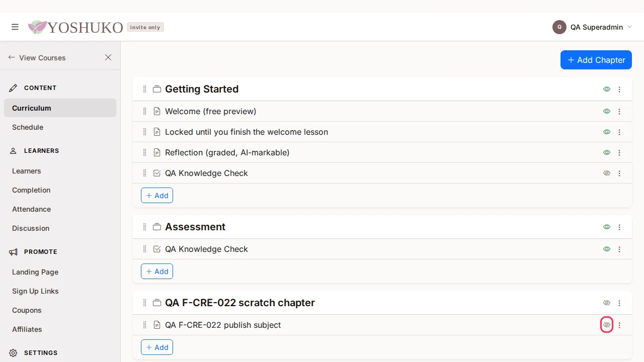Open the three-dot menu for Getting Started

(619, 89)
